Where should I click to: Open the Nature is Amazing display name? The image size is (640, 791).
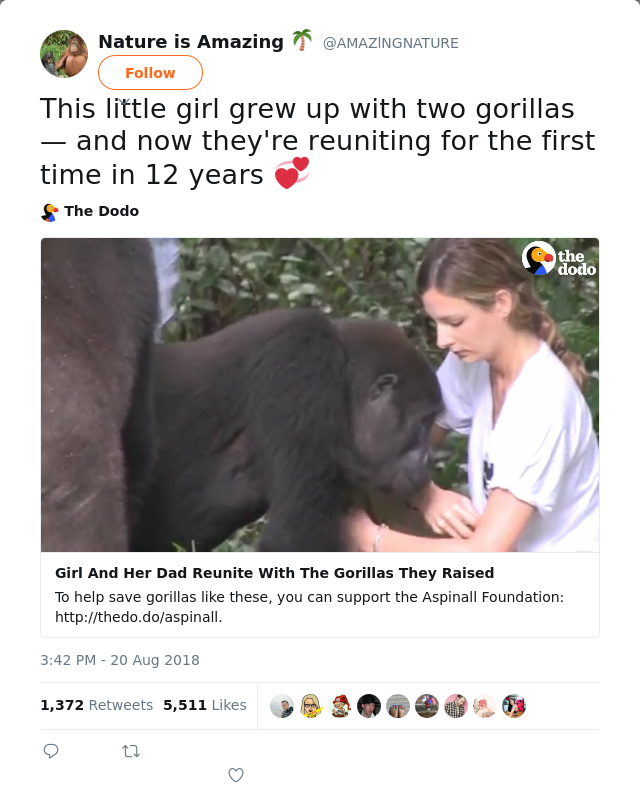point(191,42)
